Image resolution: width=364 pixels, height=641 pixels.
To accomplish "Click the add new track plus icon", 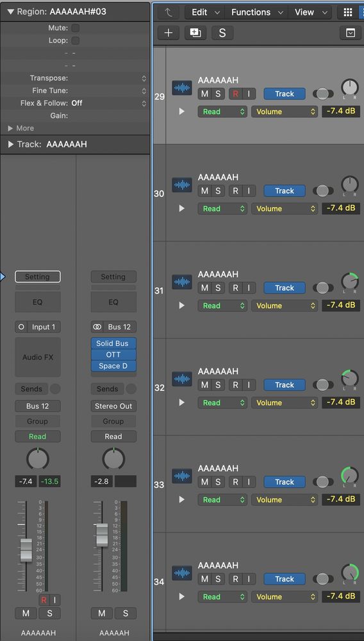I will 169,33.
